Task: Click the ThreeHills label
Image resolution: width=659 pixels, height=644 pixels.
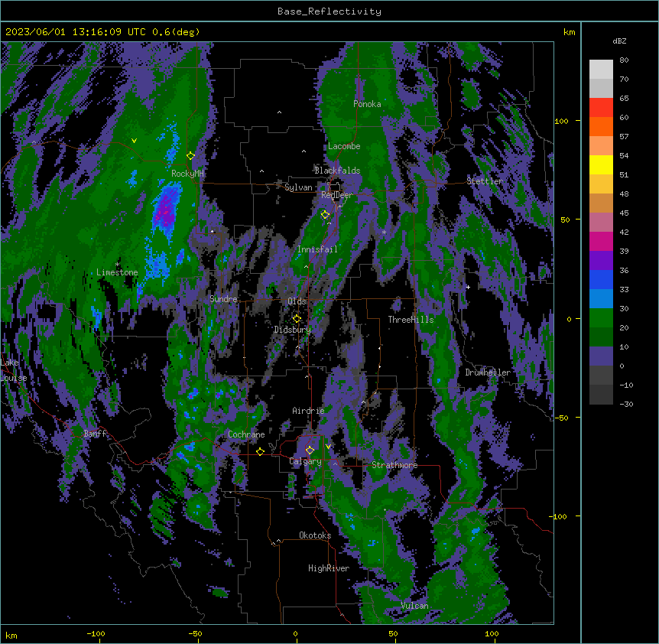Action: tap(411, 320)
